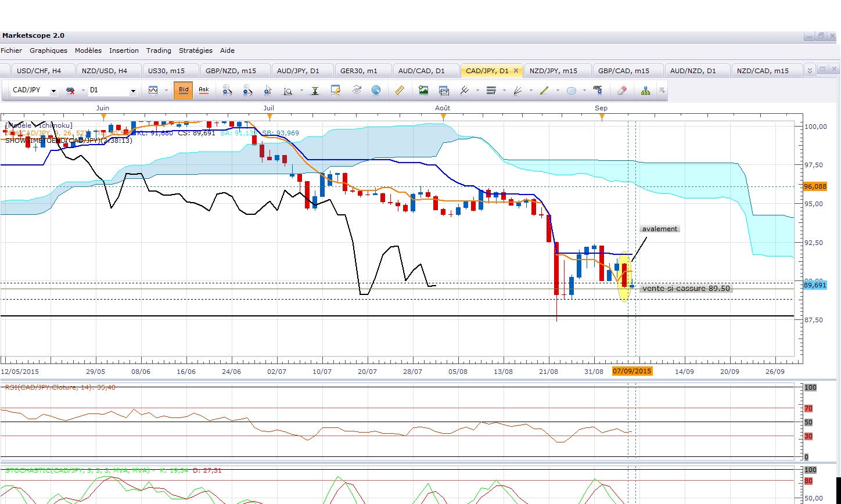Screen dimensions: 841x504
Task: Click the blue globe radar icon
Action: pos(376,91)
